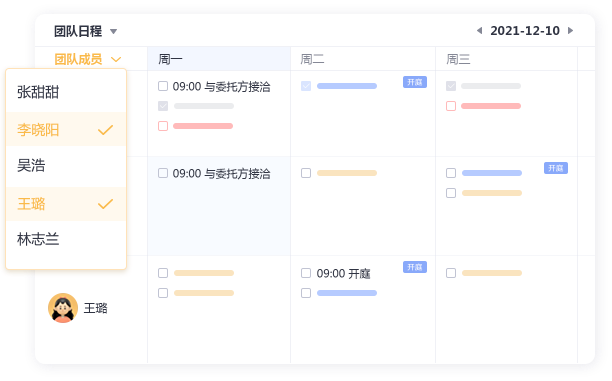
Task: Check red checkbox in 周三 first row
Action: [451, 106]
